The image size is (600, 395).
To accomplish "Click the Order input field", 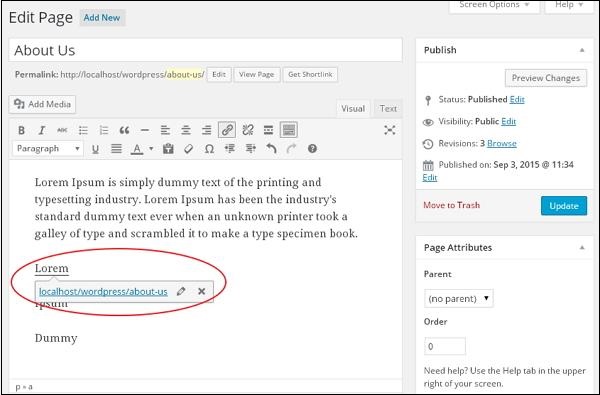I will pos(445,346).
